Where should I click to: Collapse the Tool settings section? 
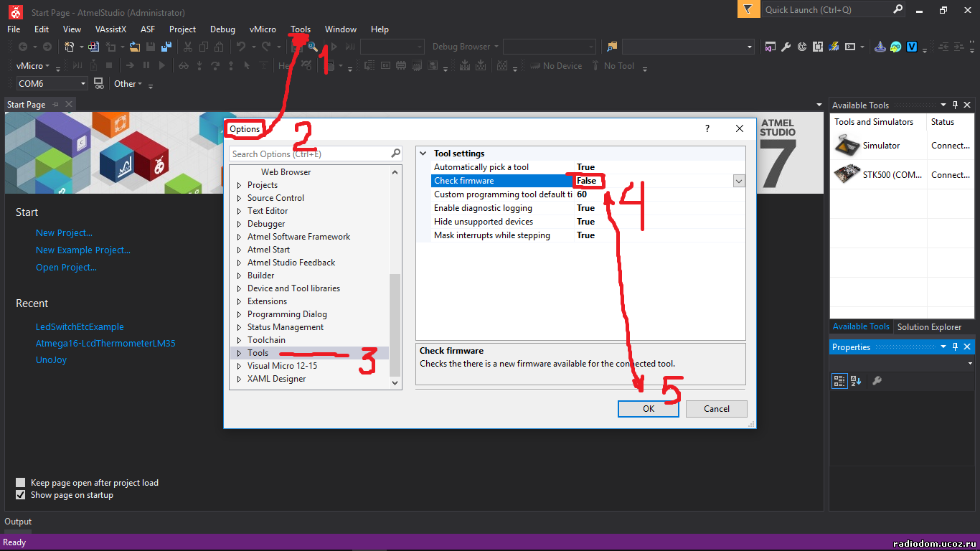click(423, 154)
